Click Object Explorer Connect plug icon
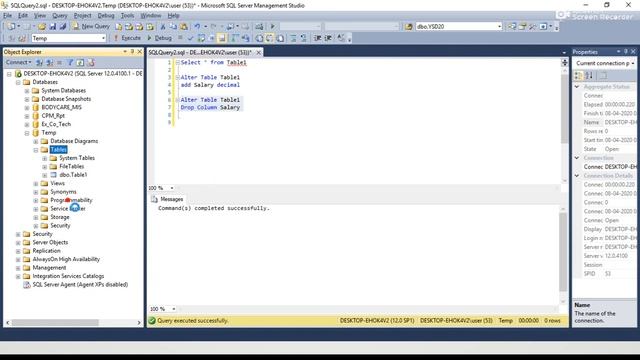This screenshot has height=360, width=640. [39, 62]
